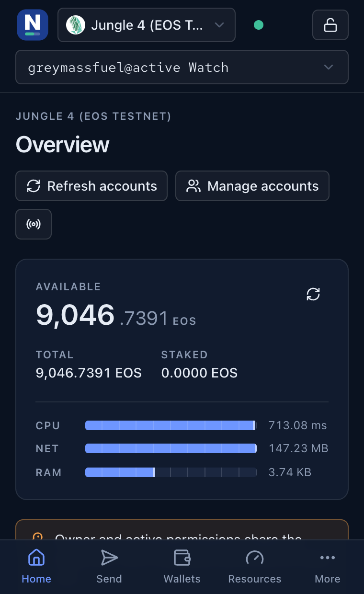The image size is (364, 594).
Task: Go to the Home tab
Action: pos(36,567)
